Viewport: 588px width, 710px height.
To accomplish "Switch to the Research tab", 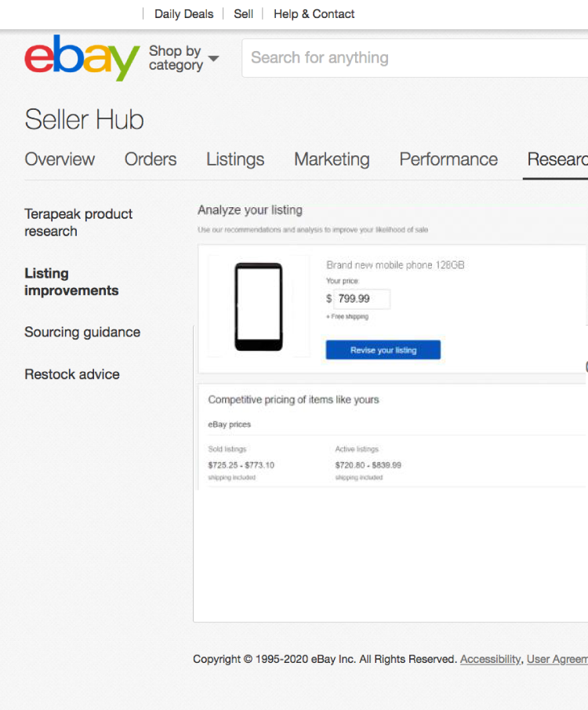I will [557, 159].
